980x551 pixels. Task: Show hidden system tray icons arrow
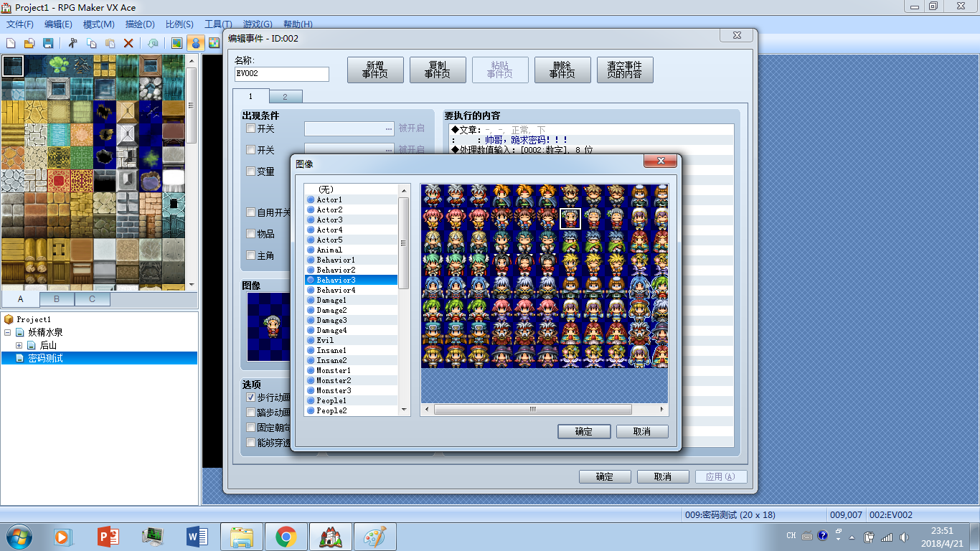coord(852,537)
